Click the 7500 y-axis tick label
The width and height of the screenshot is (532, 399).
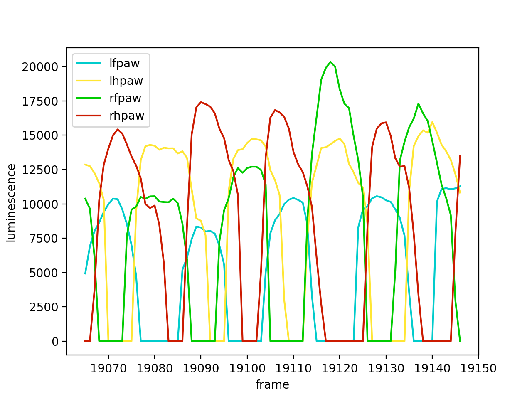[43, 239]
